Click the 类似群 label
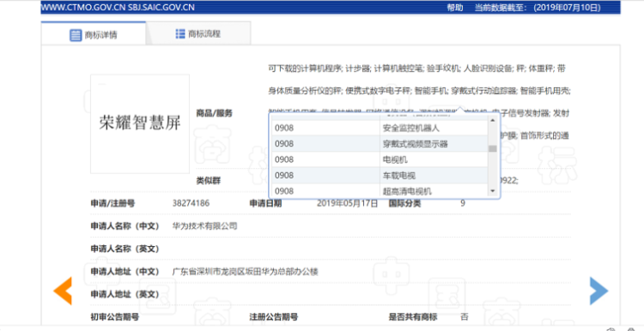Viewport: 644px width, 331px height. pyautogui.click(x=209, y=180)
